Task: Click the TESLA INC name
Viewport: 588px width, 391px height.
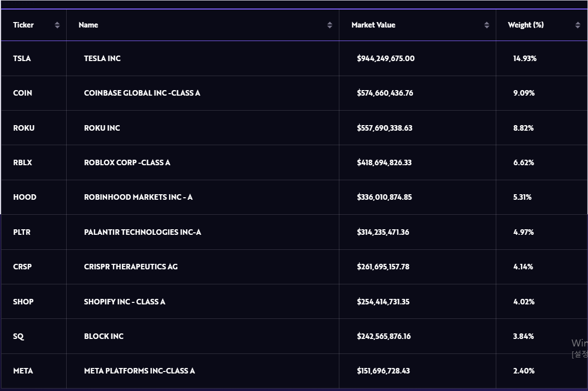Action: (102, 59)
